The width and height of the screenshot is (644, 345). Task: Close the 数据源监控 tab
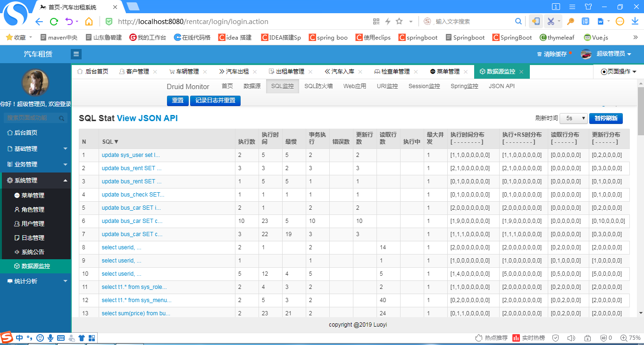click(521, 72)
